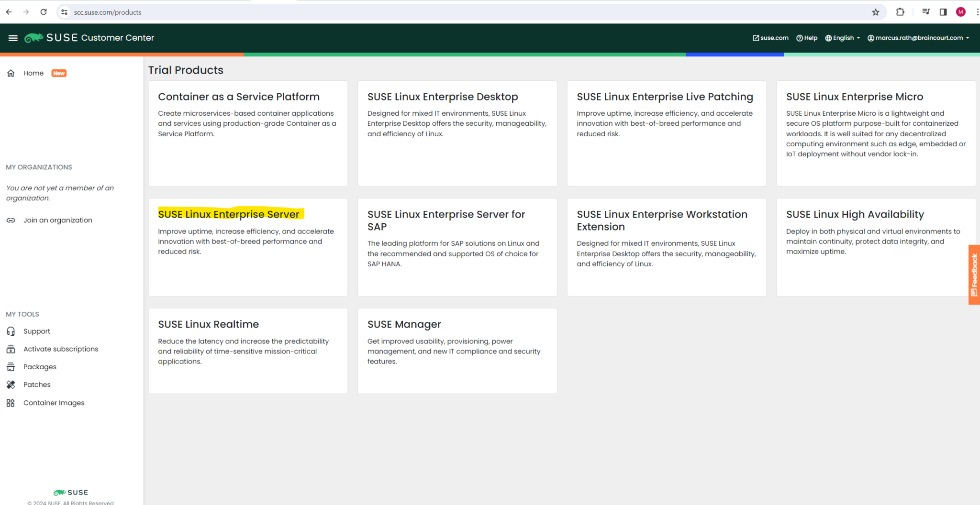Open Packages from the sidebar
Image resolution: width=980 pixels, height=505 pixels.
coord(11,366)
